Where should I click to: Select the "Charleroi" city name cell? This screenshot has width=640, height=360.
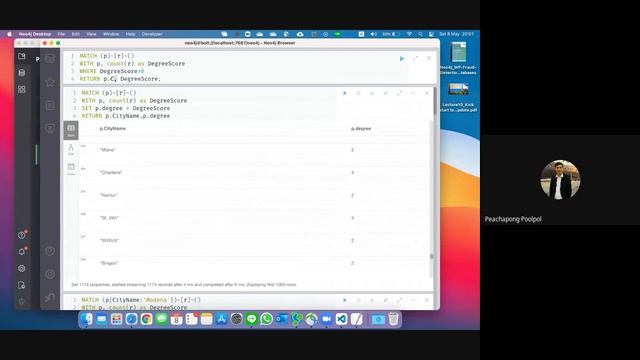111,172
